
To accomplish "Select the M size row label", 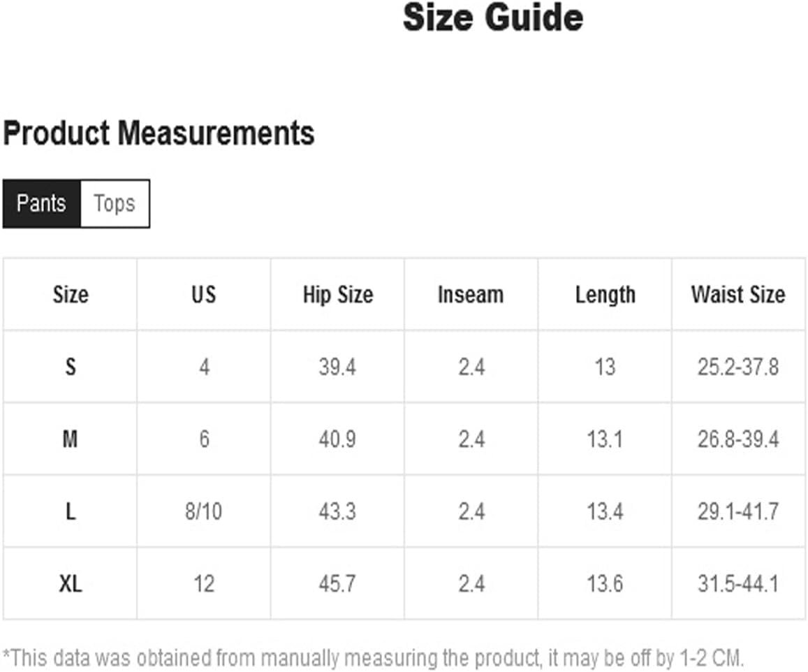I will [71, 439].
